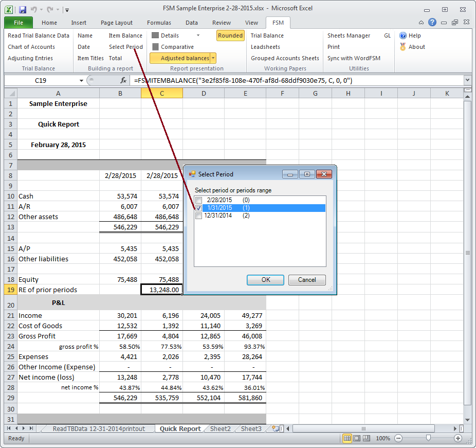This screenshot has height=448, width=476.
Task: Select Page Break Preview view icon
Action: pos(367,438)
